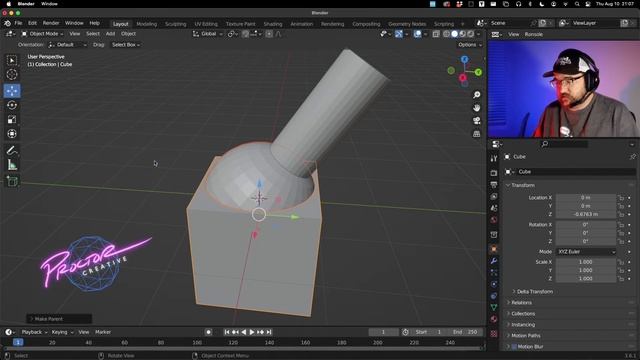
Task: Click the Pan view hand icon
Action: (476, 108)
